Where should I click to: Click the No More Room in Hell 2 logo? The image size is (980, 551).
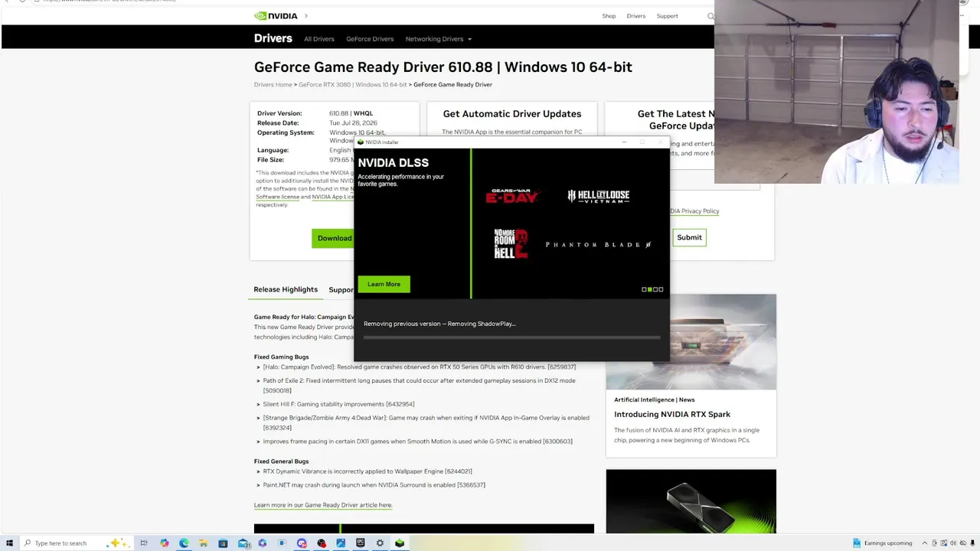click(511, 244)
